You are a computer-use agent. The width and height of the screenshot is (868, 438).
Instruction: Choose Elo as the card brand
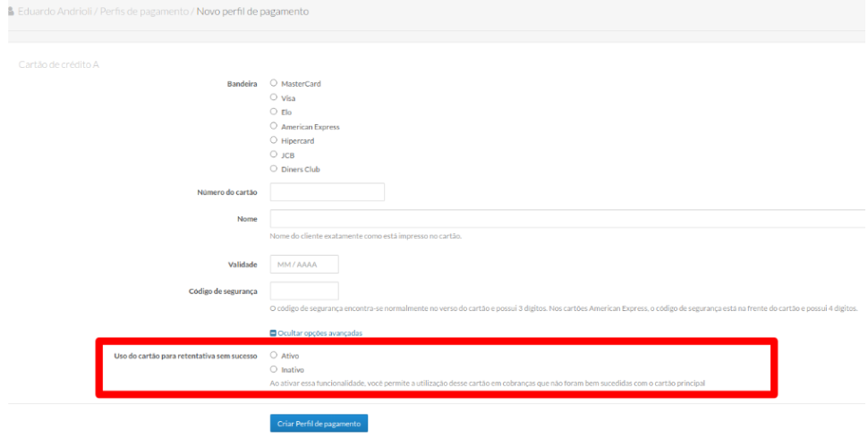coord(274,112)
